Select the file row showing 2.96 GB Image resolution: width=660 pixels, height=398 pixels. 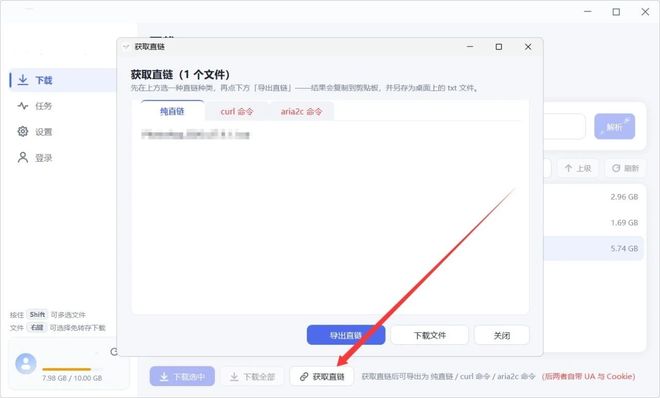coord(593,197)
